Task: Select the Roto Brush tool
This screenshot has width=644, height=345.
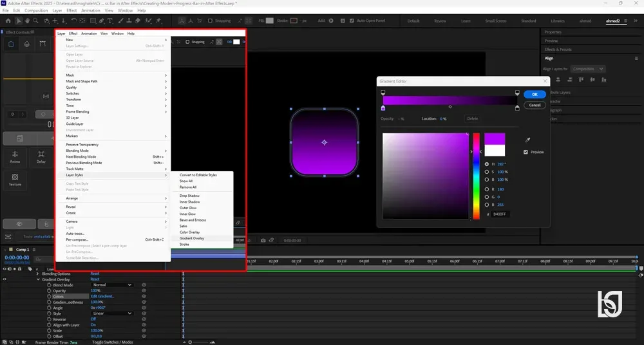Action: pyautogui.click(x=148, y=21)
